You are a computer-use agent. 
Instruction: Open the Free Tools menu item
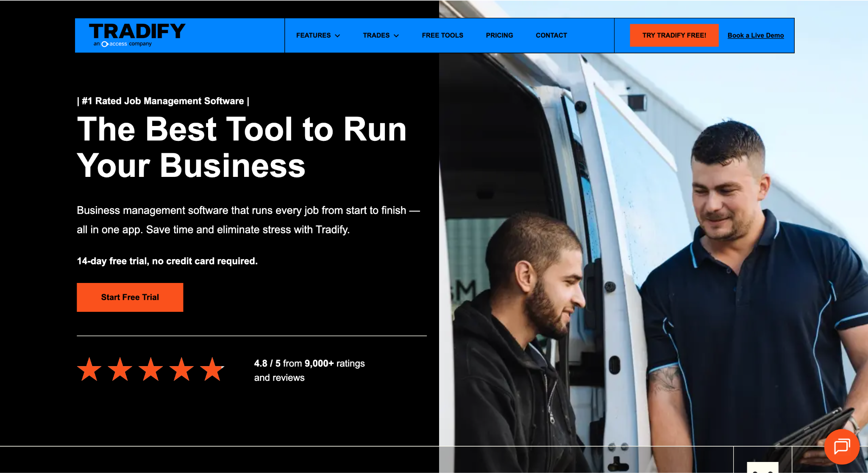[x=442, y=35]
